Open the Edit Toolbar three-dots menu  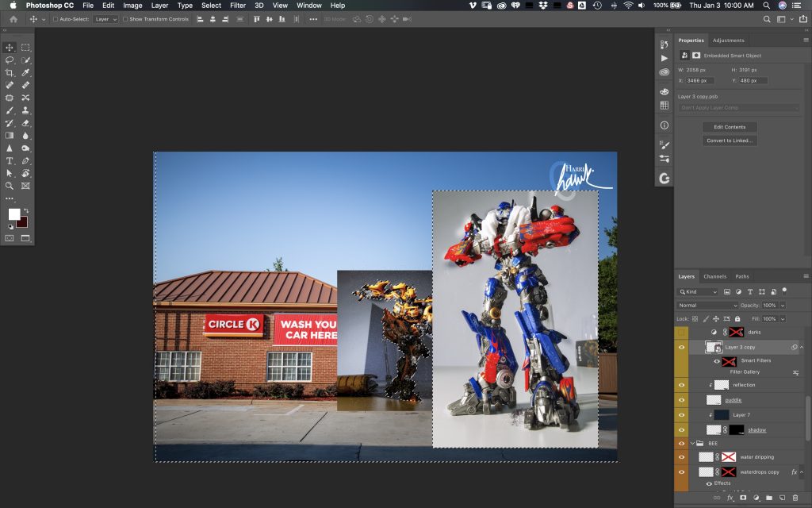10,198
